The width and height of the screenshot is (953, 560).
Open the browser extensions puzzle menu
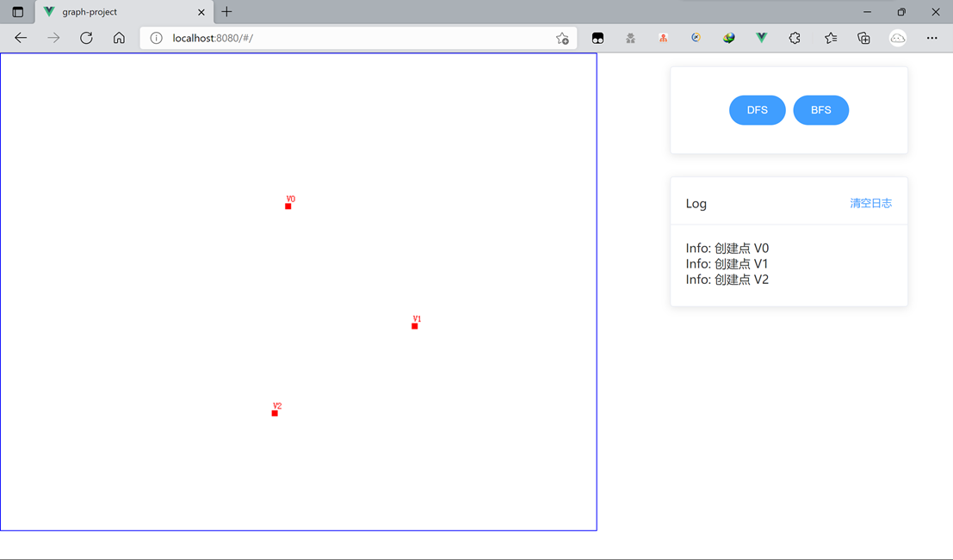tap(795, 38)
